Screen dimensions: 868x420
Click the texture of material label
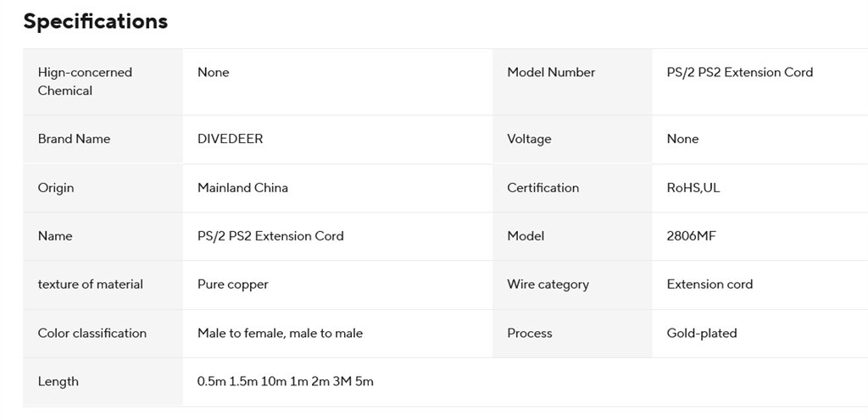click(x=90, y=285)
